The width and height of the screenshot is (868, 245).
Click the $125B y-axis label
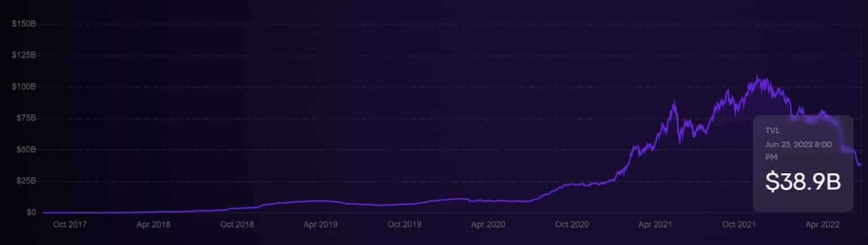(x=24, y=55)
